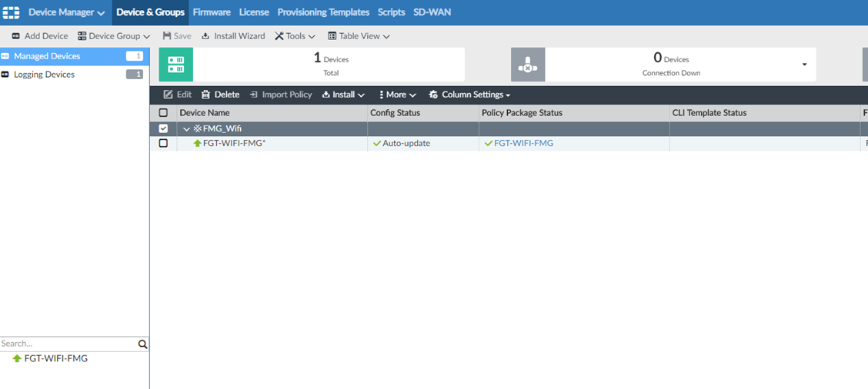Click the Delete trash button
This screenshot has height=389, width=868.
pyautogui.click(x=220, y=95)
